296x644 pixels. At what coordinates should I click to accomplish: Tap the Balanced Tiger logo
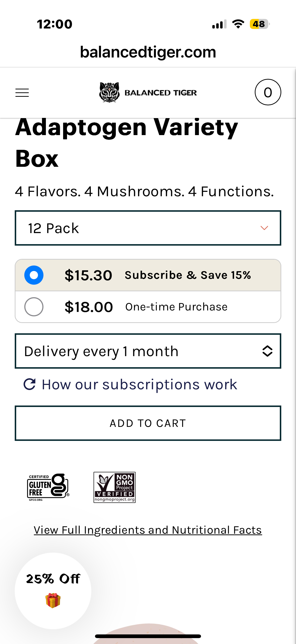[148, 93]
